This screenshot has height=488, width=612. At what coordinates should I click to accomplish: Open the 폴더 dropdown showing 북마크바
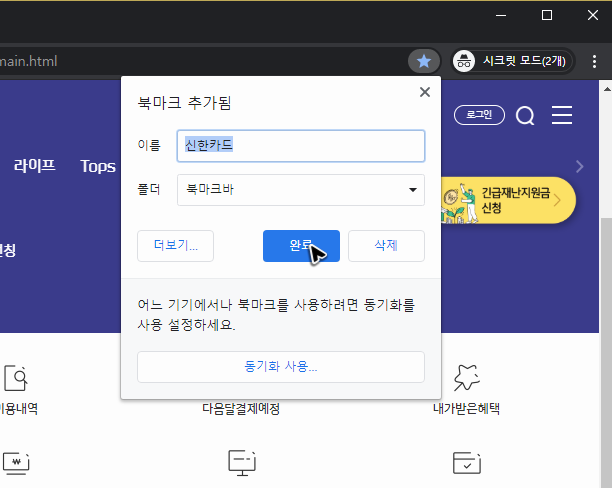click(301, 190)
